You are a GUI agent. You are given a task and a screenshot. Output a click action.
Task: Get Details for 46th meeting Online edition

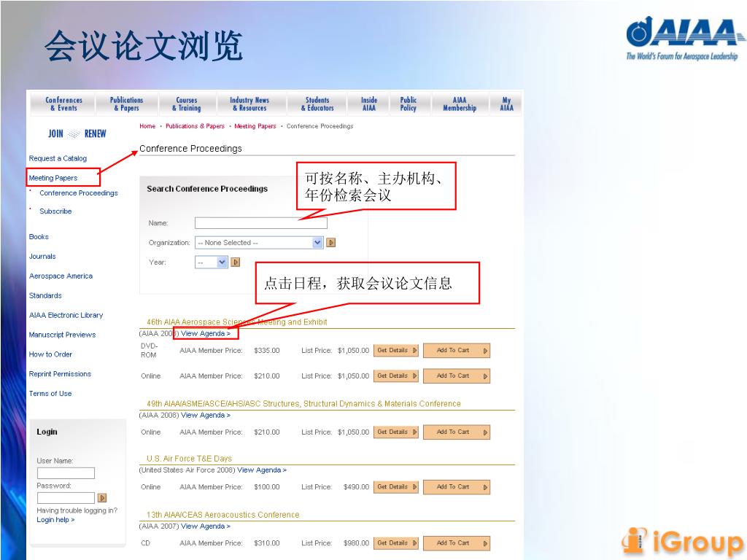point(396,376)
